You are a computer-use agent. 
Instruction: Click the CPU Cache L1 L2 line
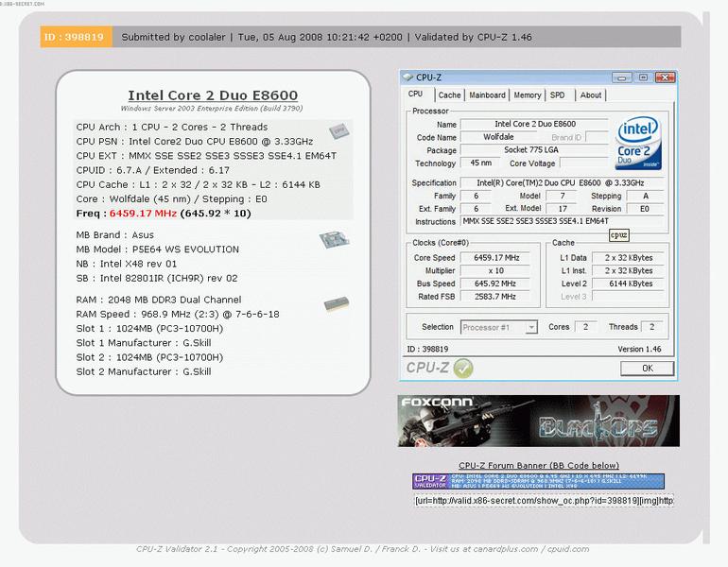[x=199, y=184]
